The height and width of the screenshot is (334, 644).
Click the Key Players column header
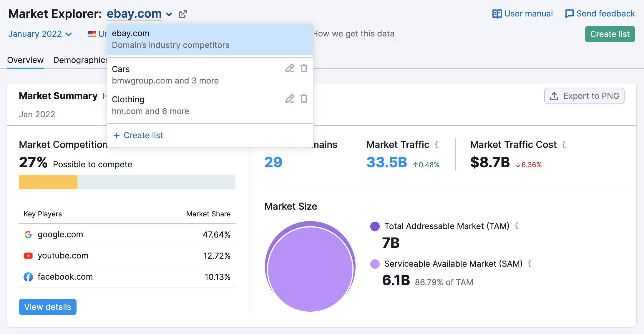43,214
